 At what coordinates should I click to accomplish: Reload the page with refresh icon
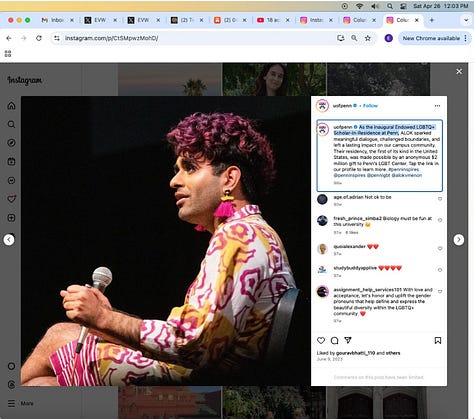point(39,38)
